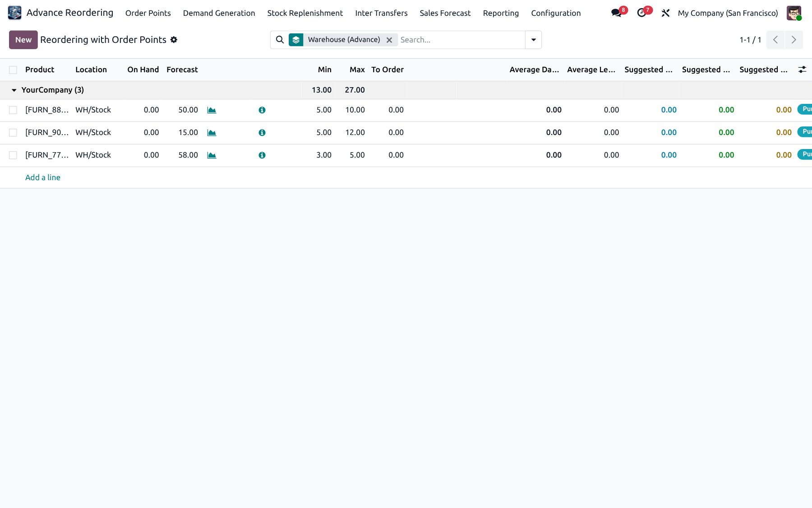812x508 pixels.
Task: Open search options dropdown arrow
Action: [534, 40]
